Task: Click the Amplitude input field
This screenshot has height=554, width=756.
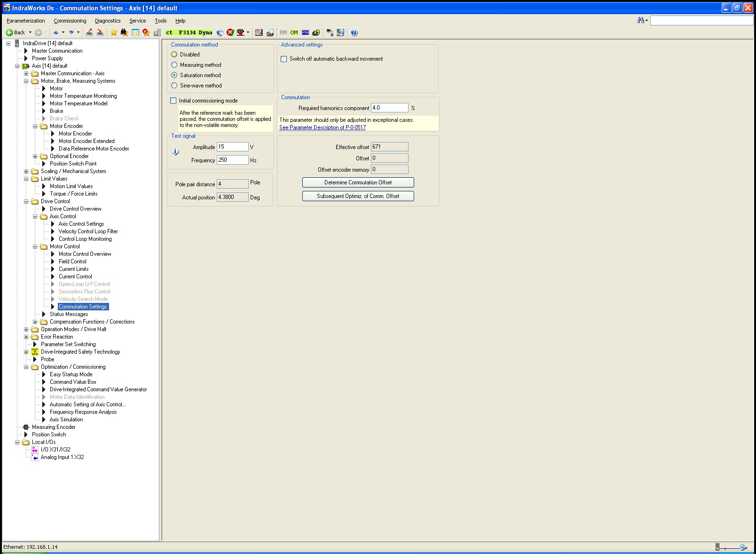Action: tap(232, 147)
